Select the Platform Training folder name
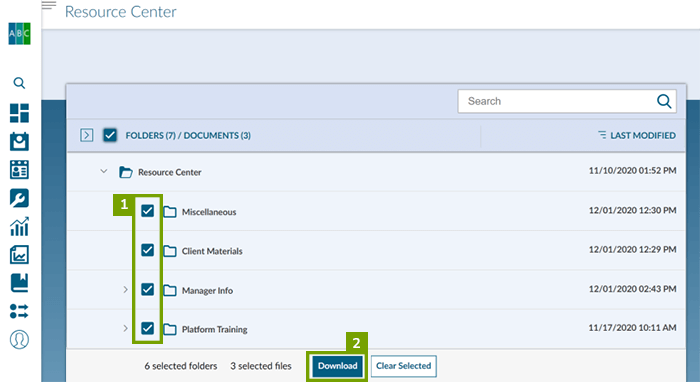Image resolution: width=700 pixels, height=382 pixels. pyautogui.click(x=214, y=329)
